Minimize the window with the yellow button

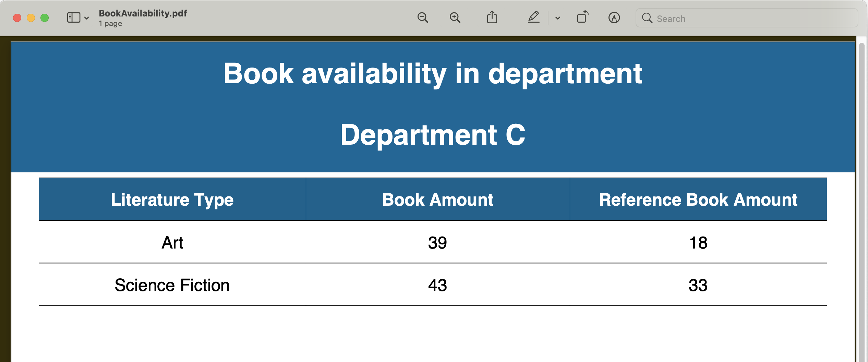pos(31,18)
